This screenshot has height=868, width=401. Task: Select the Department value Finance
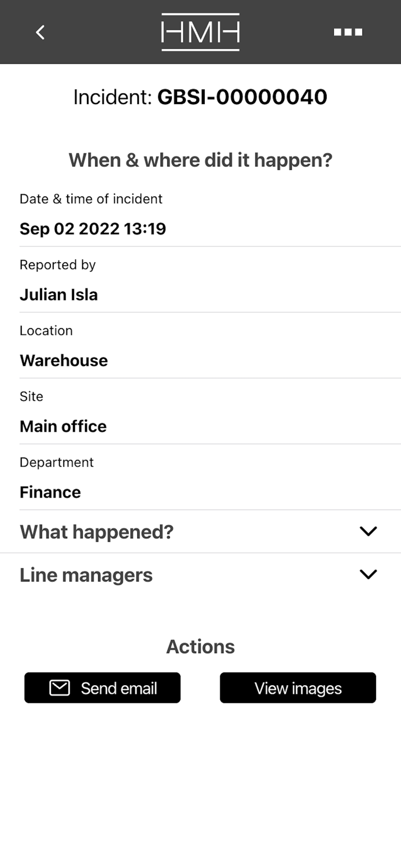[x=50, y=492]
